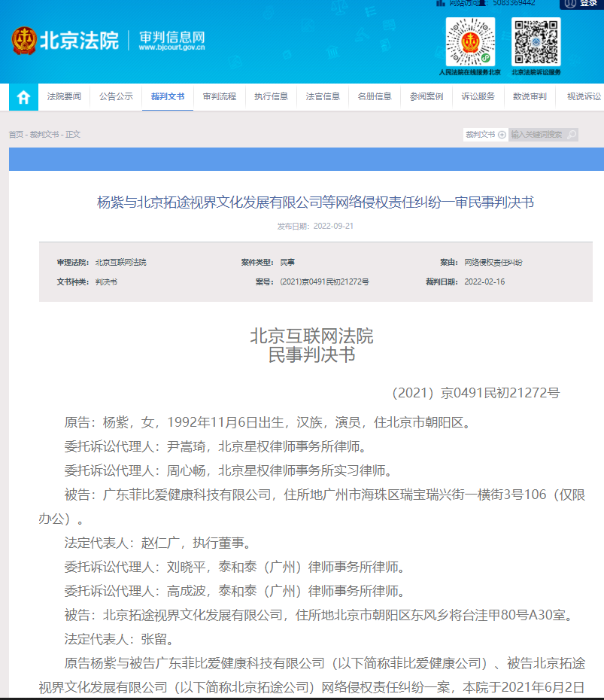Click the 登录 login button

pyautogui.click(x=581, y=4)
